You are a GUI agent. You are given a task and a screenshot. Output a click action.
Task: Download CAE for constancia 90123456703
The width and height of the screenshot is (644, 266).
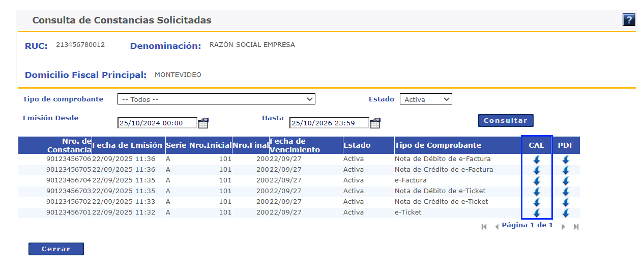pyautogui.click(x=537, y=192)
